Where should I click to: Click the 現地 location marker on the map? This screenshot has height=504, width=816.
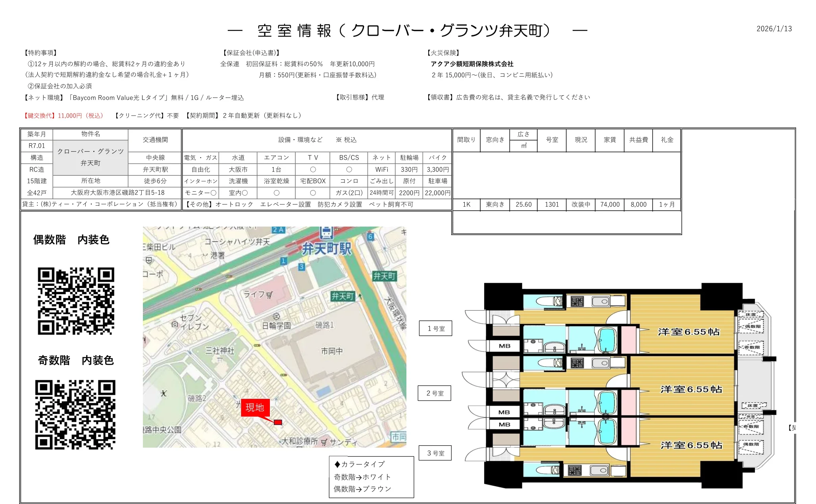click(254, 407)
